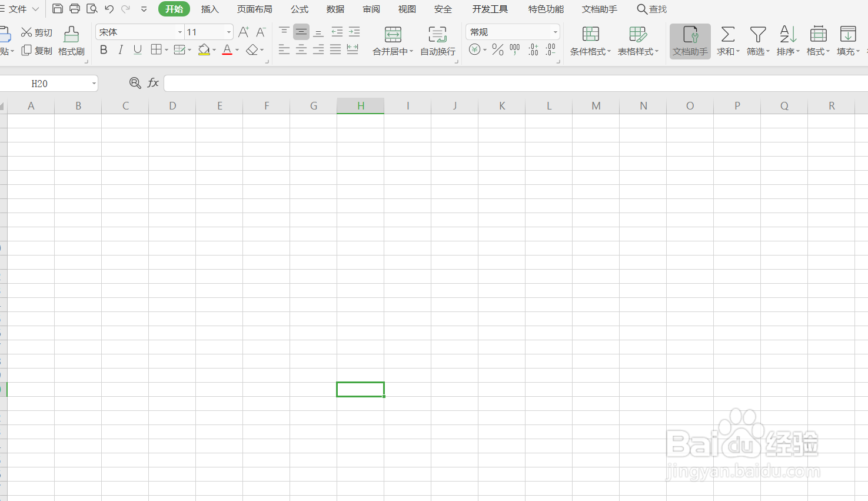The height and width of the screenshot is (501, 868).
Task: Toggle align text left
Action: [x=284, y=49]
